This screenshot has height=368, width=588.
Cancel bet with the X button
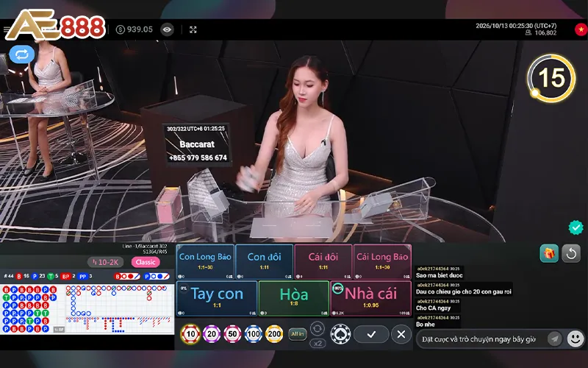coord(401,334)
